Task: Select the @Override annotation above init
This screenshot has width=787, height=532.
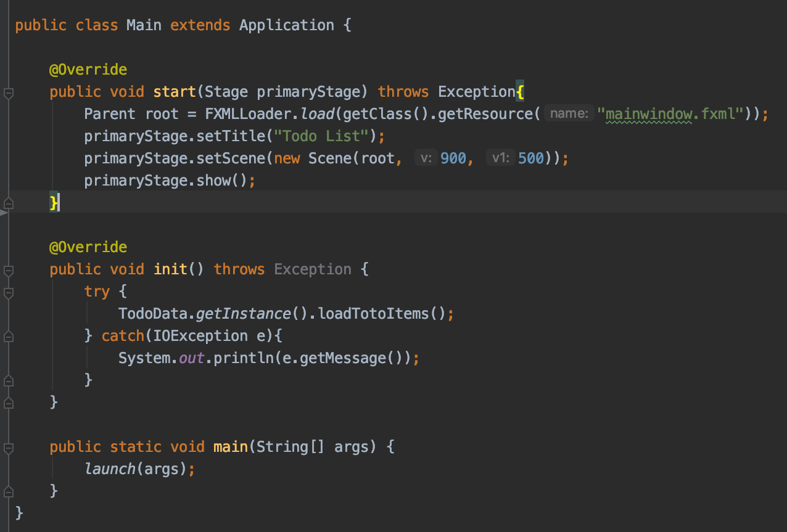Action: [88, 247]
